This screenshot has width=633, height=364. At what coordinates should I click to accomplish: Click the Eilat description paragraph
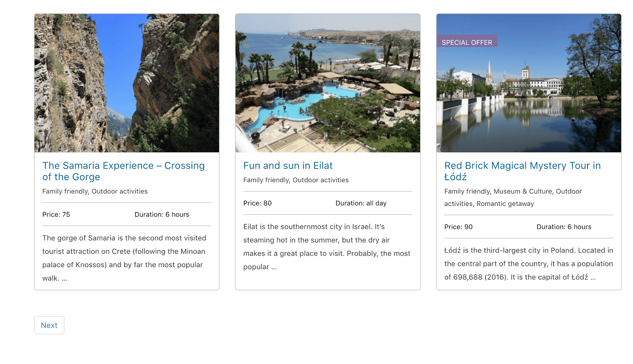tap(327, 247)
